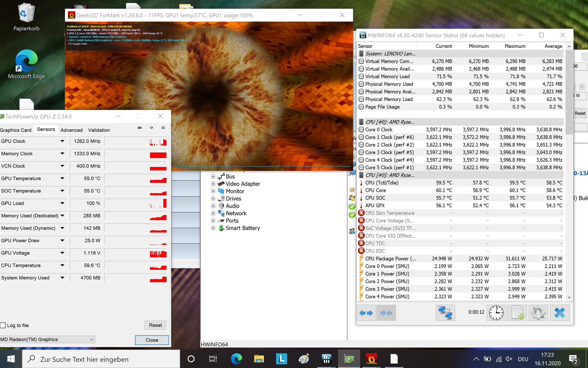Viewport: 588px width, 368px height.
Task: Switch to the Graphics Card tab
Action: [x=16, y=130]
